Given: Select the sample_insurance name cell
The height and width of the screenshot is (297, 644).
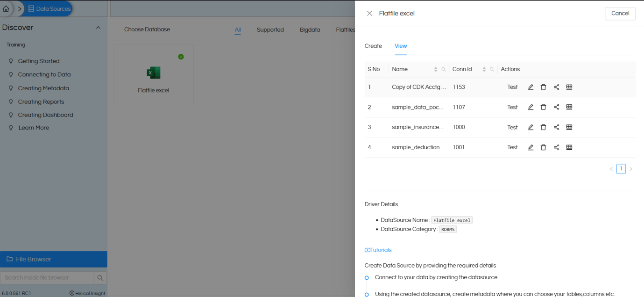Looking at the screenshot, I should pyautogui.click(x=418, y=127).
